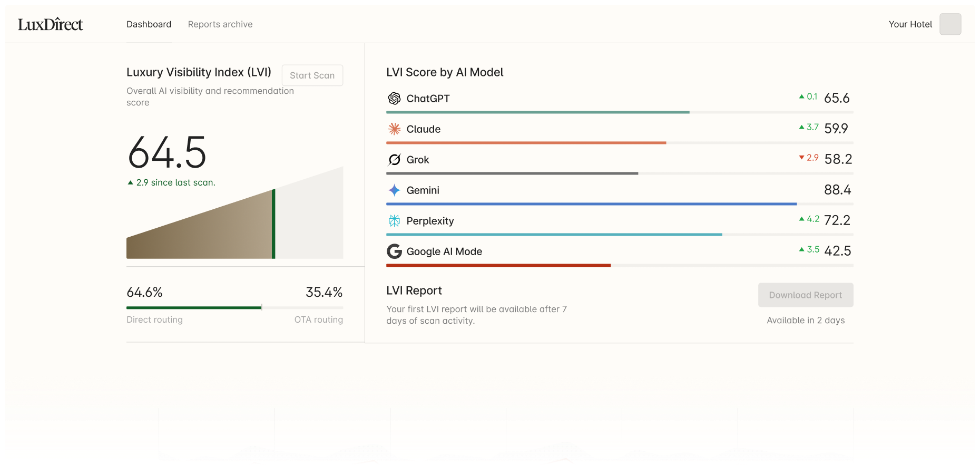Click the 'LVI Score by AI Model' heading

(x=445, y=72)
